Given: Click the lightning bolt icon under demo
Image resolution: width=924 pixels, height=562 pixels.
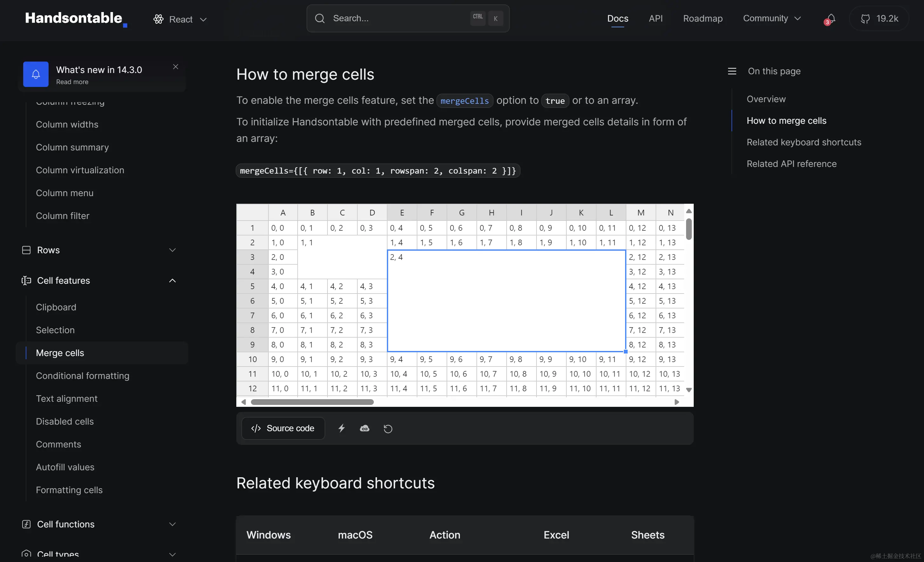Looking at the screenshot, I should coord(341,428).
